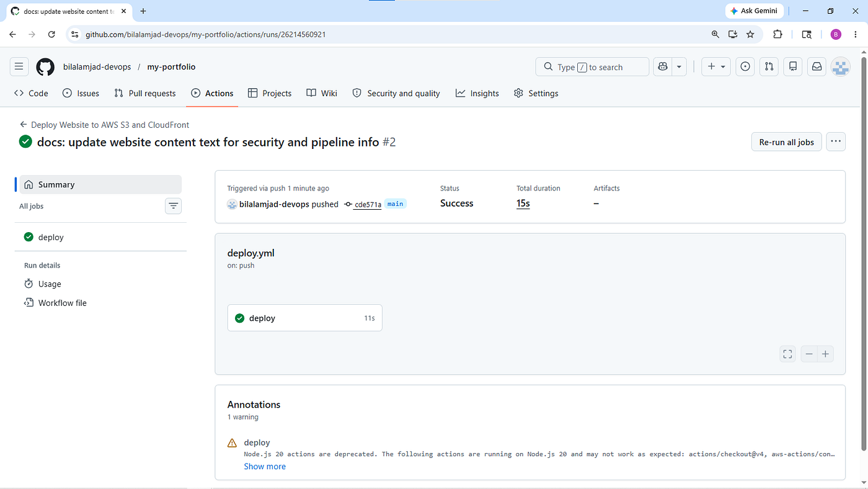Screen dimensions: 868x489
Task: Open the browser extensions puzzle icon
Action: tap(777, 35)
